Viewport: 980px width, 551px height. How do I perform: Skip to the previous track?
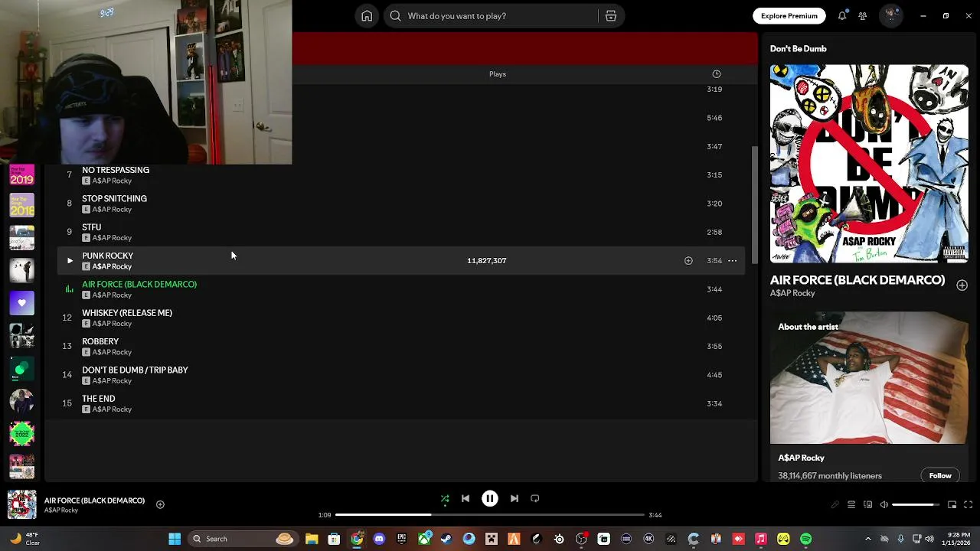(465, 499)
